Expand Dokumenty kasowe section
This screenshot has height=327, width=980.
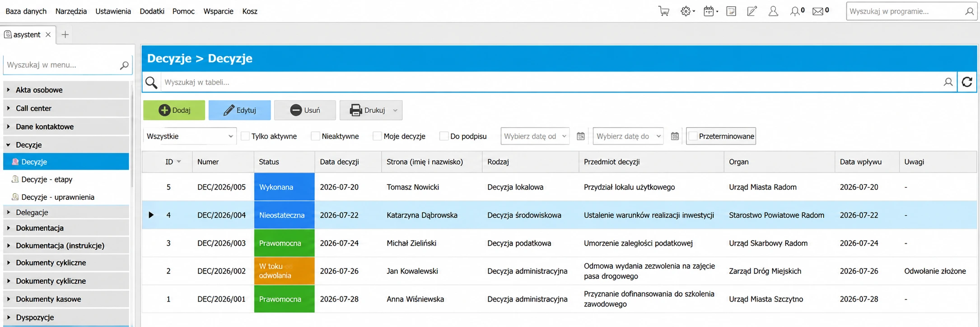click(66, 299)
